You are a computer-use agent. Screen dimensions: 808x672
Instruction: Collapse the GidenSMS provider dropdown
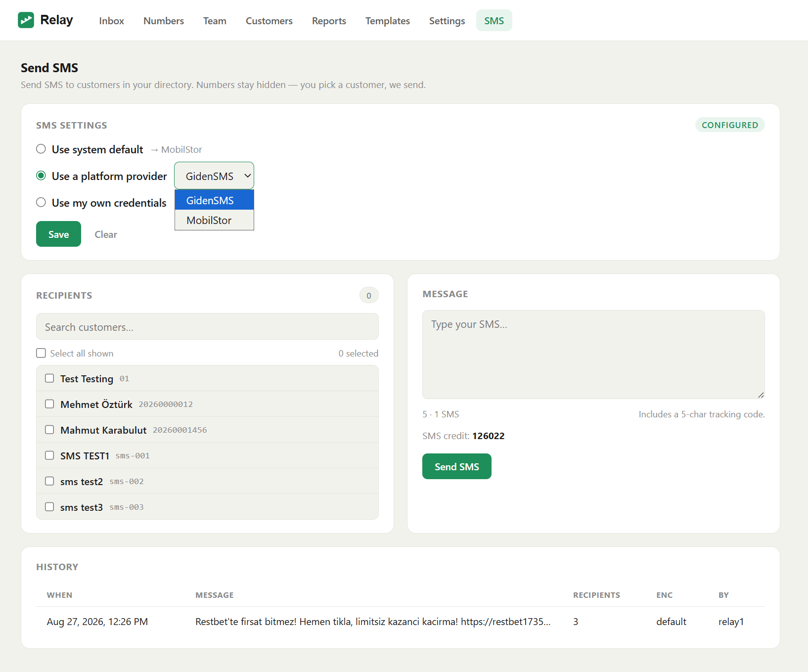(x=214, y=176)
